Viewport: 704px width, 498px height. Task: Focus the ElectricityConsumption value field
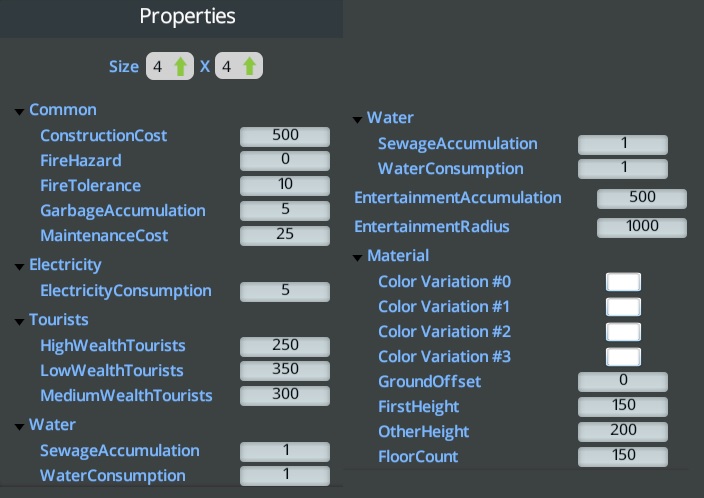285,291
